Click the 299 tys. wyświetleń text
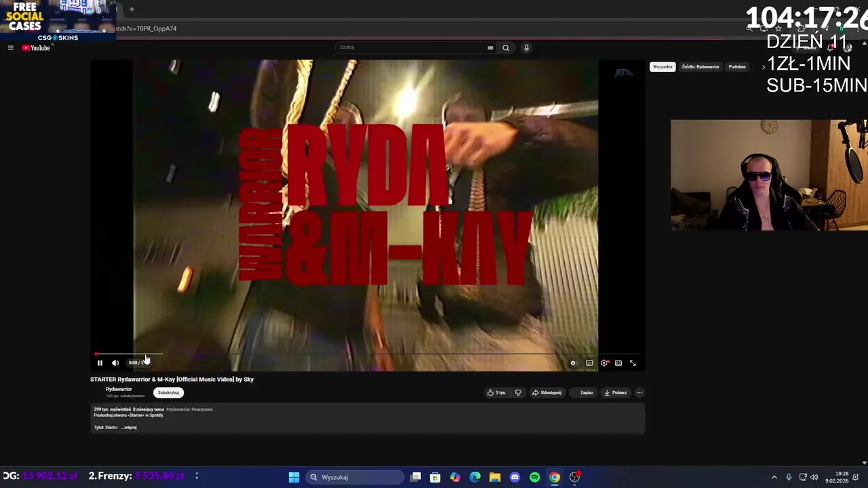 [x=112, y=409]
